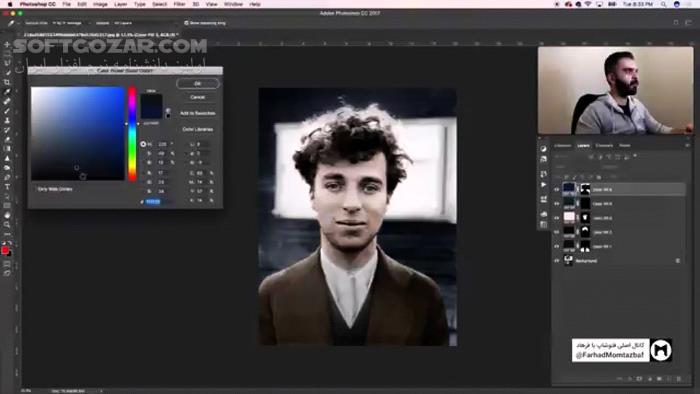Image resolution: width=700 pixels, height=394 pixels.
Task: Click the Color Fill 3 layer mask thumbnail
Action: (585, 218)
